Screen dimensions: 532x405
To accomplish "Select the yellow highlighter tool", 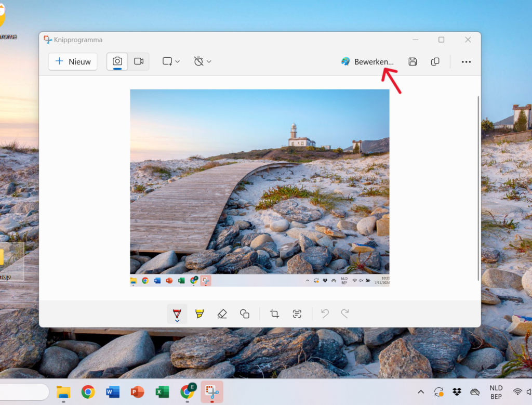I will (x=199, y=313).
